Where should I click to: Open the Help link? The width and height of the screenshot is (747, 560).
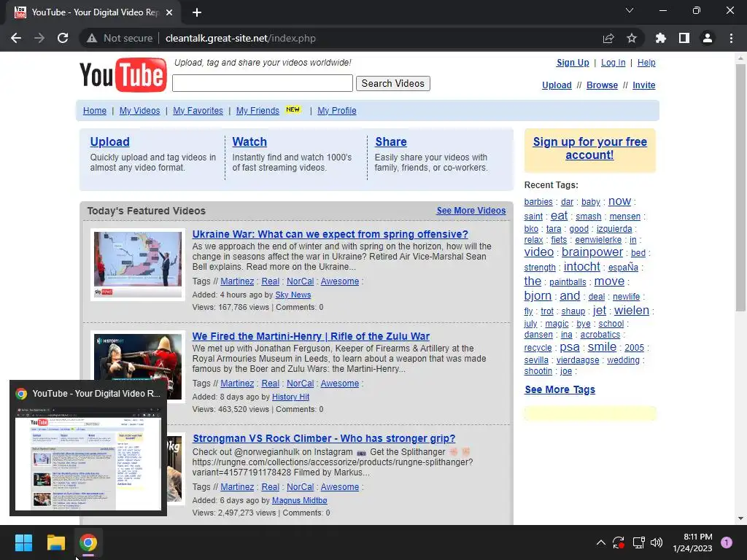646,63
